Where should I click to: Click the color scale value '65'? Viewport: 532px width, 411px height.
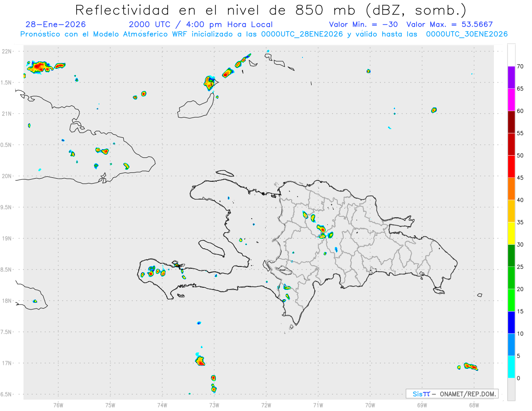(x=520, y=89)
